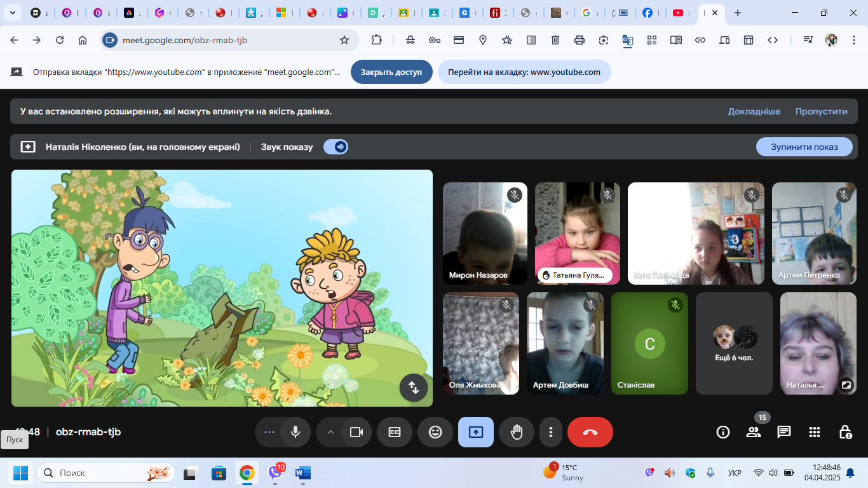Open the notifications bell in tray
868x488 pixels.
[x=850, y=473]
